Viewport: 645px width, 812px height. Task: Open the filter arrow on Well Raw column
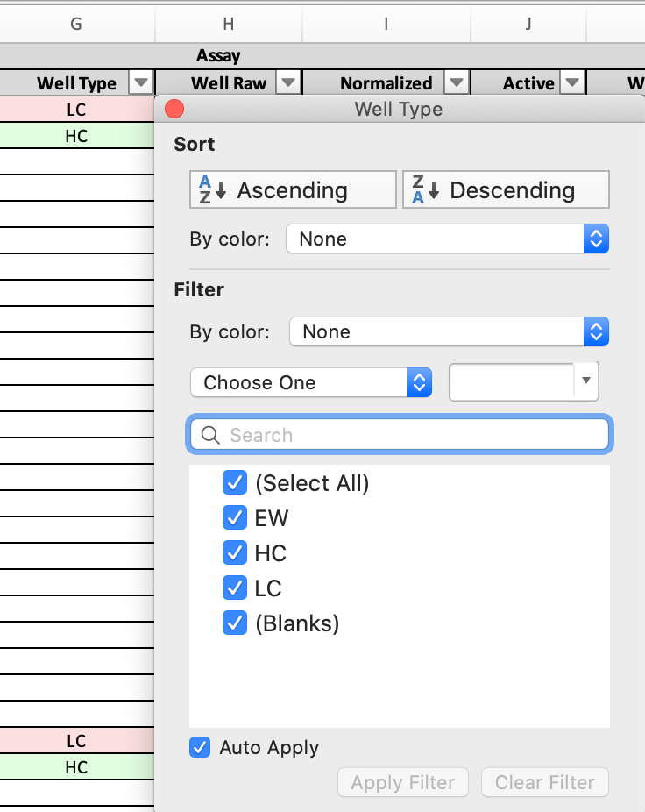click(x=287, y=82)
